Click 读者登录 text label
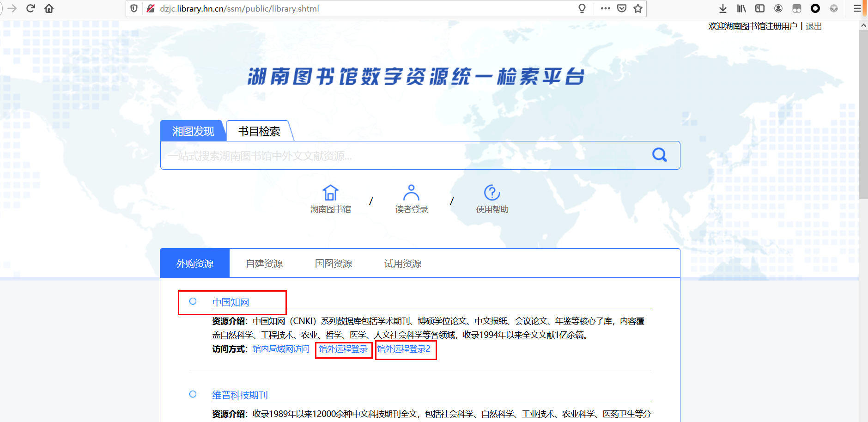The image size is (868, 422). point(412,209)
